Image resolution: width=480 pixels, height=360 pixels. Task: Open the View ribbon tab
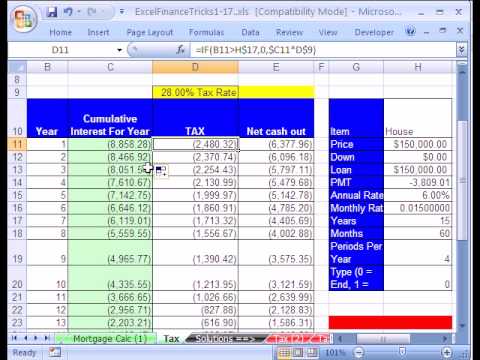(x=328, y=32)
